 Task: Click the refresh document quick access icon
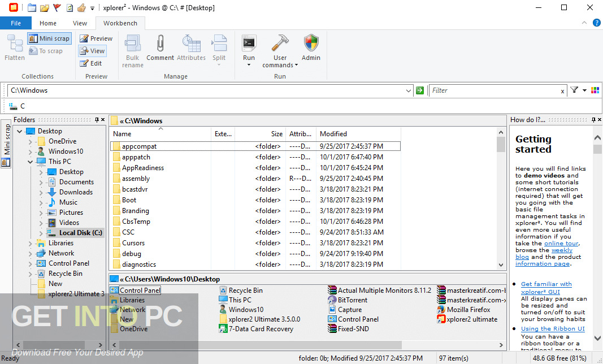(x=70, y=8)
